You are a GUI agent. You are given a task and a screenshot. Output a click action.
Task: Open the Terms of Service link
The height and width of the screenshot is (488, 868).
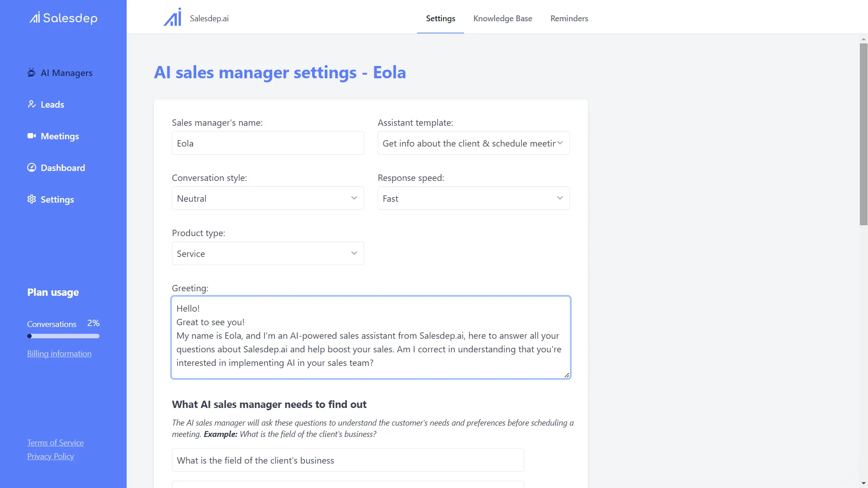pyautogui.click(x=55, y=443)
